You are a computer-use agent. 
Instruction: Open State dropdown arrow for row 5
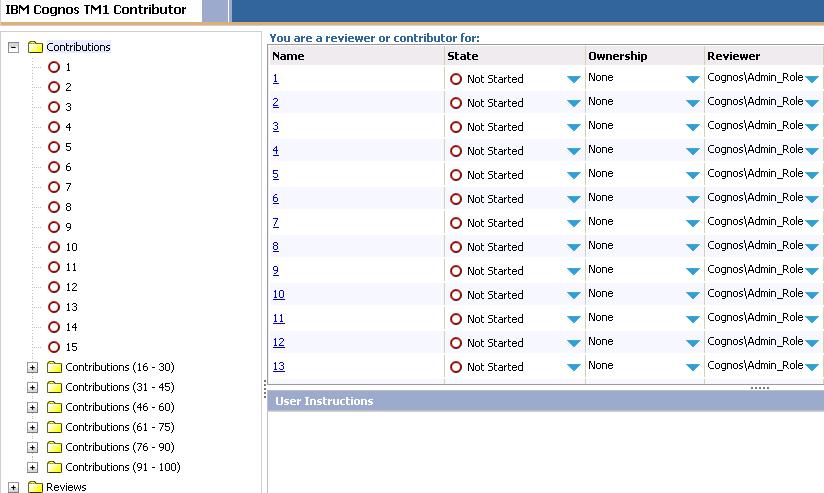point(574,176)
